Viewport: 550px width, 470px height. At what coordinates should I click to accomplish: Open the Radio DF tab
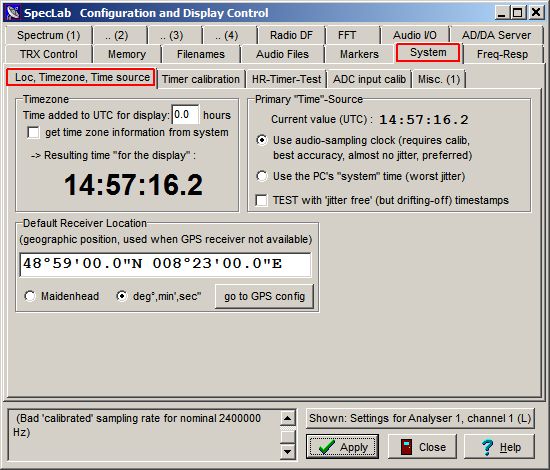click(291, 35)
